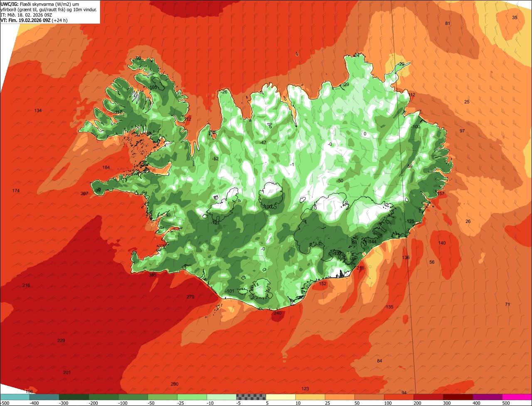This screenshot has width=532, height=406.
Task: Select the 140 value southeast of Iceland
Action: click(x=442, y=243)
